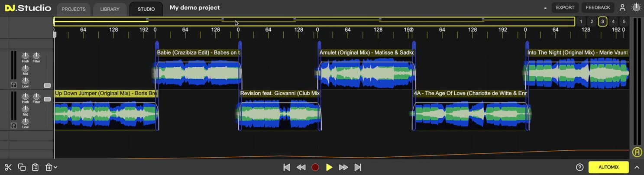Click the EXPORT button

[x=565, y=7]
